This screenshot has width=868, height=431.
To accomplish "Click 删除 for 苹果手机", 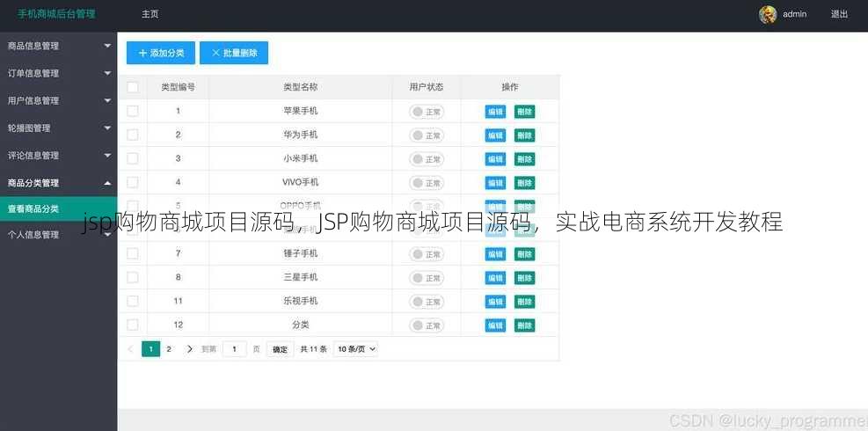I will click(x=524, y=112).
